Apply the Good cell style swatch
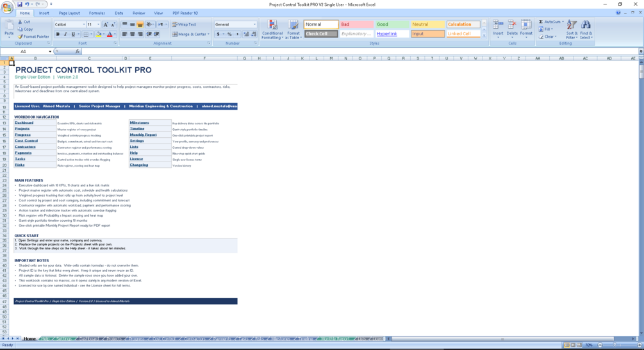 coord(392,24)
